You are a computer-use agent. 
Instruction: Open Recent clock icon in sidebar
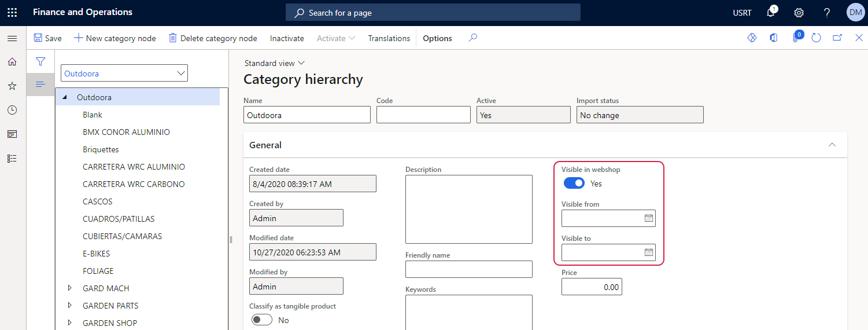[x=12, y=110]
